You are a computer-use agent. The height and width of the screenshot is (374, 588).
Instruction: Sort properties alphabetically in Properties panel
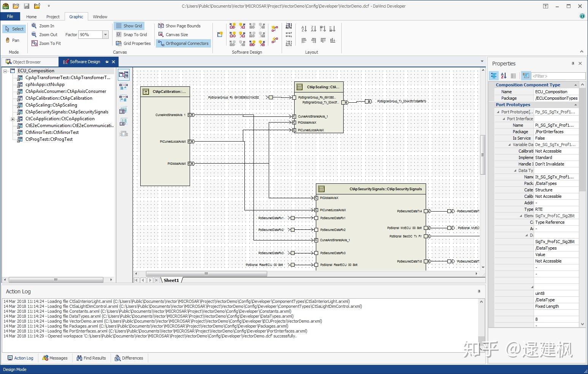click(504, 76)
